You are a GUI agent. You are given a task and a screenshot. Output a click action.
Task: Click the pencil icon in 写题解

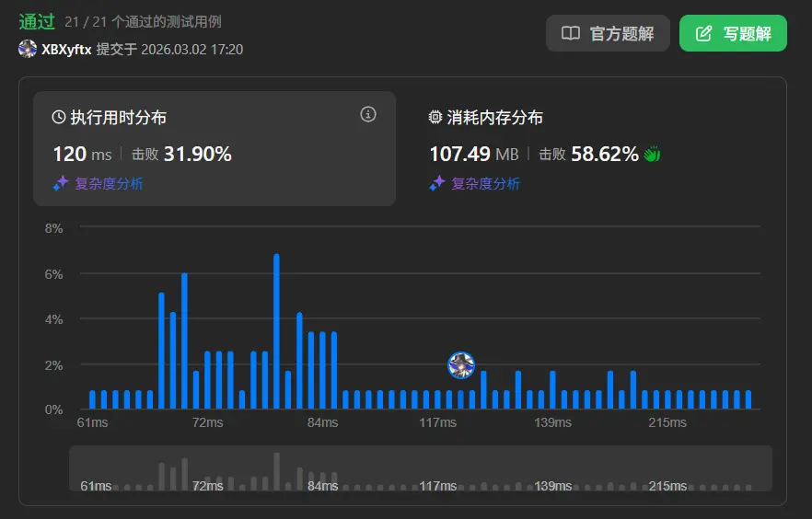[704, 34]
